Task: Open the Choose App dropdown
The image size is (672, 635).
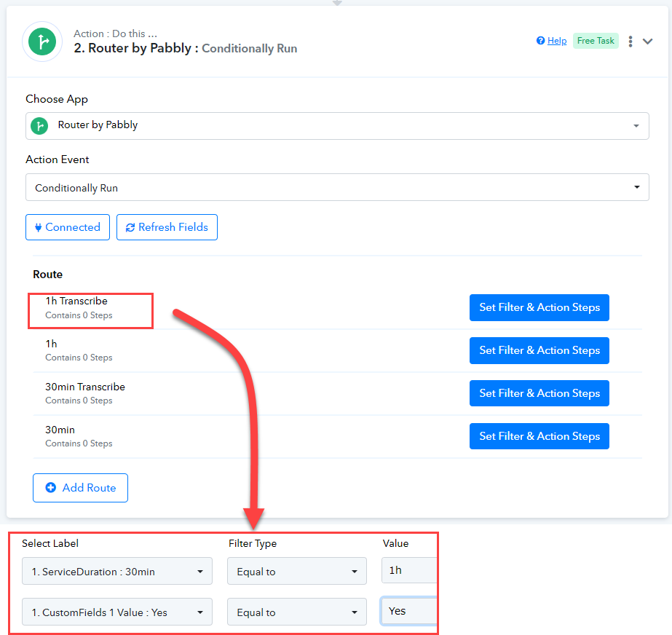Action: pos(337,126)
